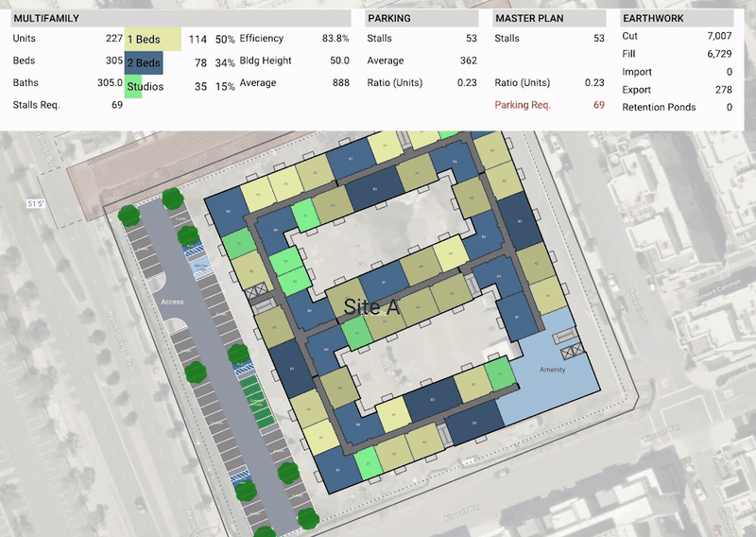Click the Stalls row under MASTER PLAN
Viewport: 756px width, 537px height.
tap(549, 38)
